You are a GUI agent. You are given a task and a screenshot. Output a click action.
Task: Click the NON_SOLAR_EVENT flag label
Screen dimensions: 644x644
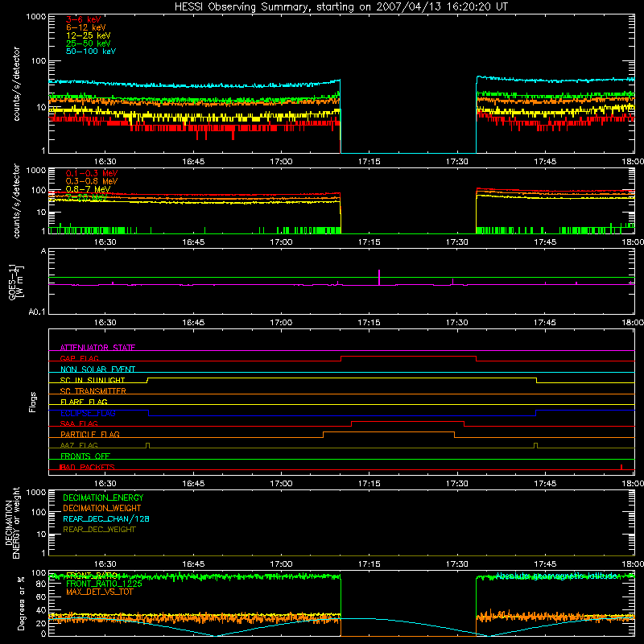pyautogui.click(x=97, y=369)
